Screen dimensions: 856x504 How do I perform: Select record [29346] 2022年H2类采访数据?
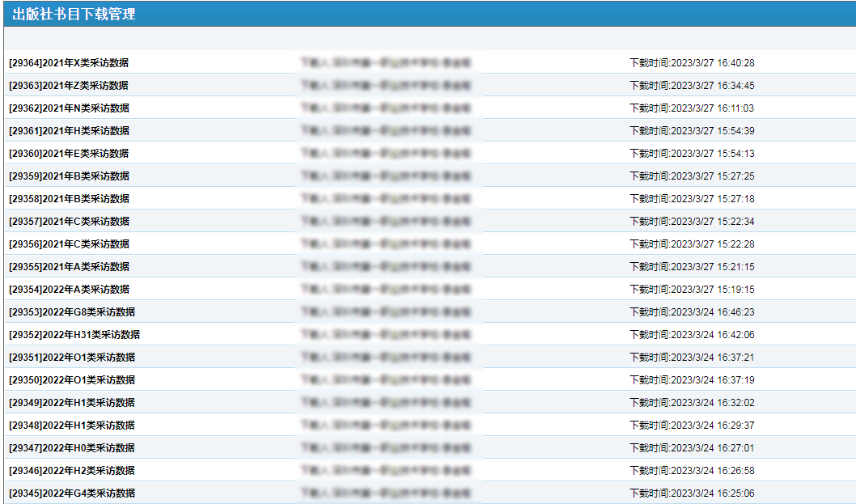pyautogui.click(x=72, y=471)
